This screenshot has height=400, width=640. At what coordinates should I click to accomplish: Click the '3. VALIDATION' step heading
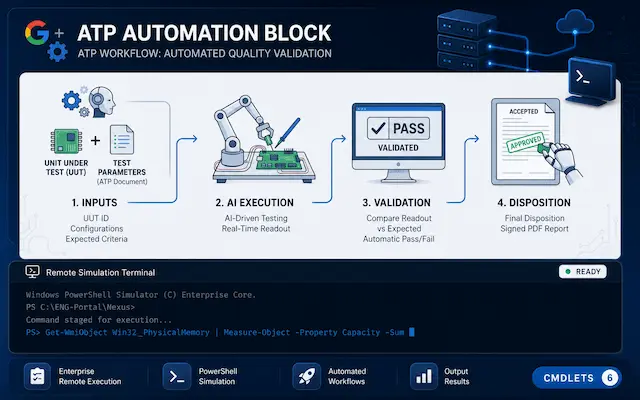click(396, 203)
